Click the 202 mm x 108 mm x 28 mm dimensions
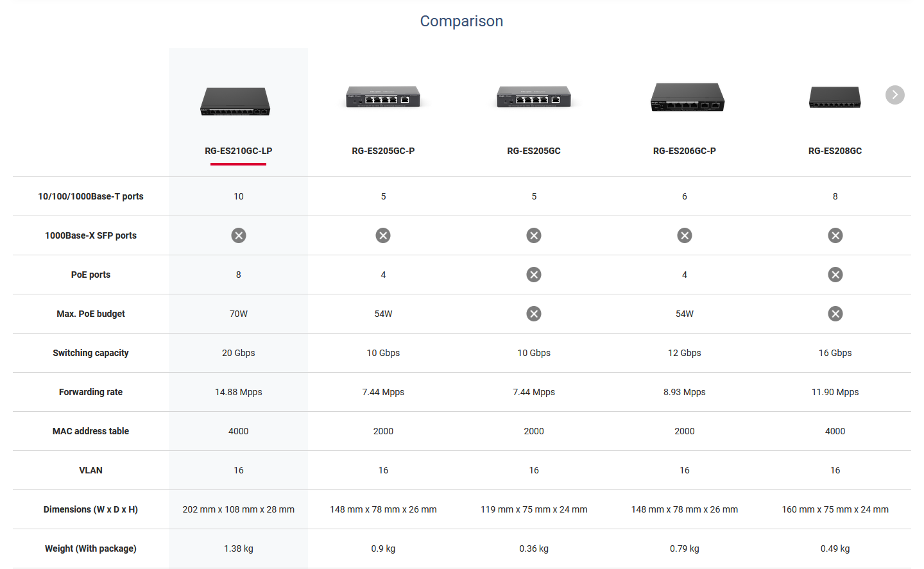The height and width of the screenshot is (569, 924). click(x=239, y=509)
